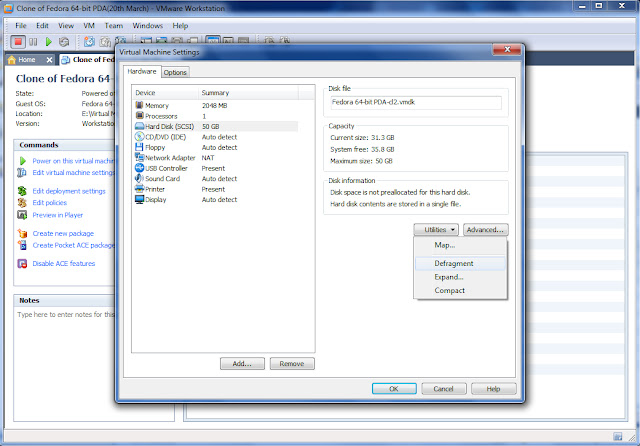The height and width of the screenshot is (446, 640).
Task: Open the View menu
Action: click(66, 26)
